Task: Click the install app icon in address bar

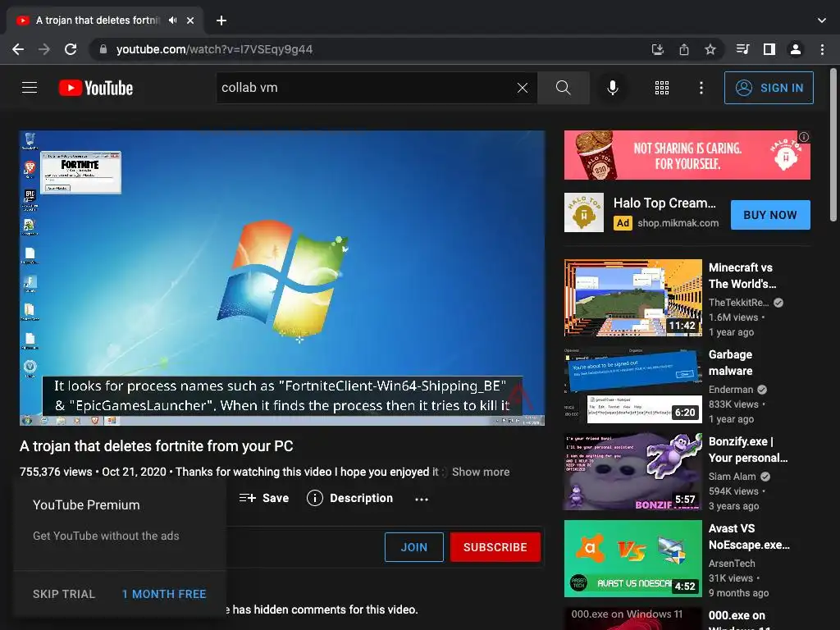Action: [657, 49]
